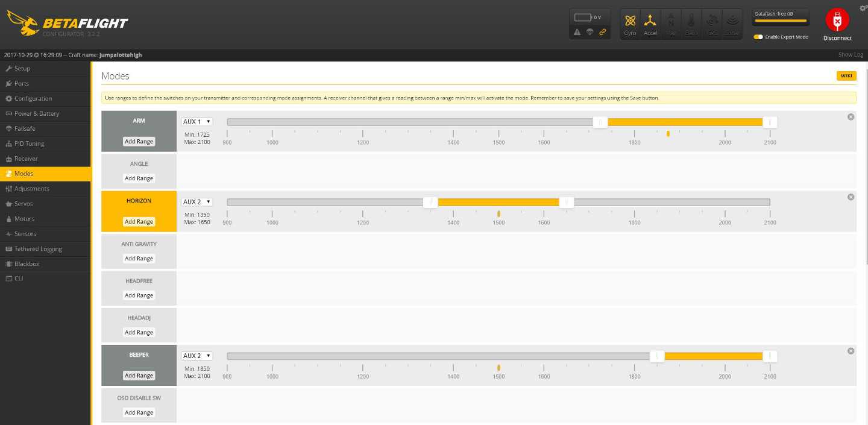The image size is (868, 425).
Task: Select the Modes tab
Action: [46, 174]
